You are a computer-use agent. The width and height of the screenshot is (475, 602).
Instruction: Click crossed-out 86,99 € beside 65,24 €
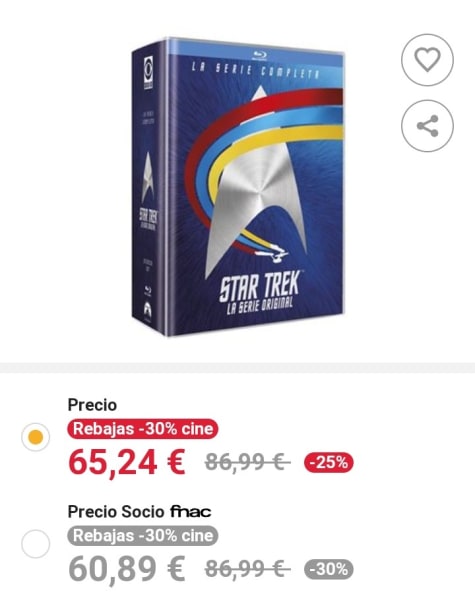click(x=247, y=462)
